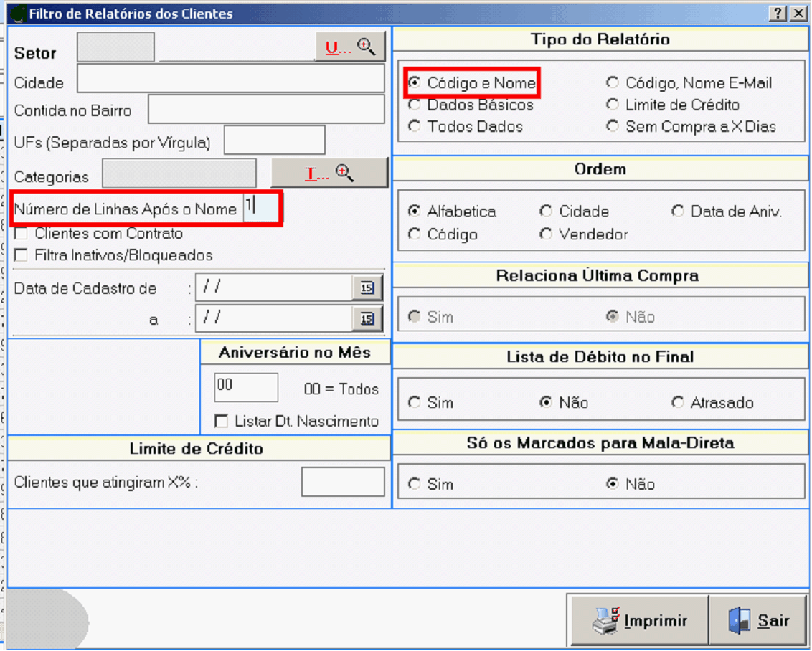This screenshot has height=651, width=812.
Task: Order by Cidade radio button
Action: point(547,212)
